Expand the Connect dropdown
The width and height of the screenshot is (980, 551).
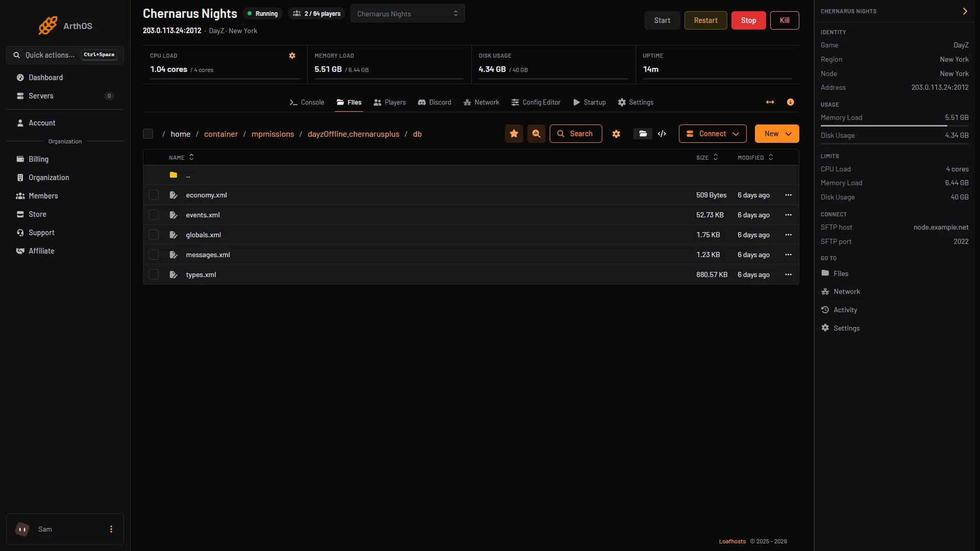[x=713, y=134]
